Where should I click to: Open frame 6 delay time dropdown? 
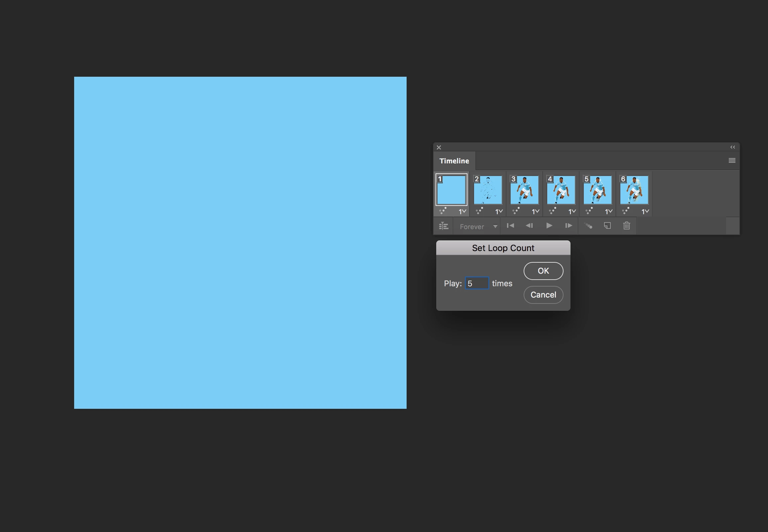pyautogui.click(x=645, y=211)
